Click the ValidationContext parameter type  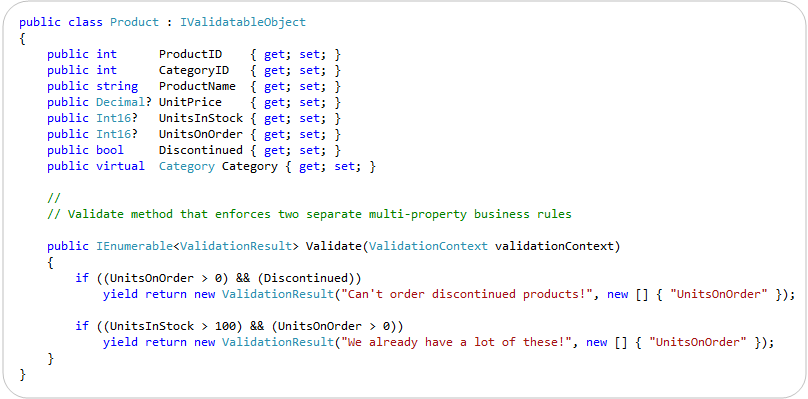click(x=428, y=246)
